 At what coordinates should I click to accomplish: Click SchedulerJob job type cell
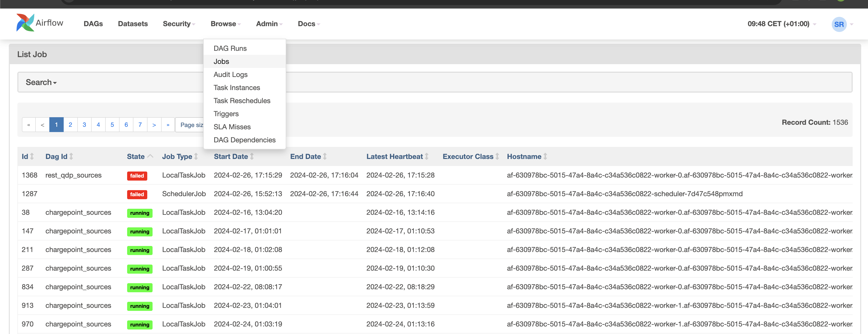pyautogui.click(x=184, y=194)
